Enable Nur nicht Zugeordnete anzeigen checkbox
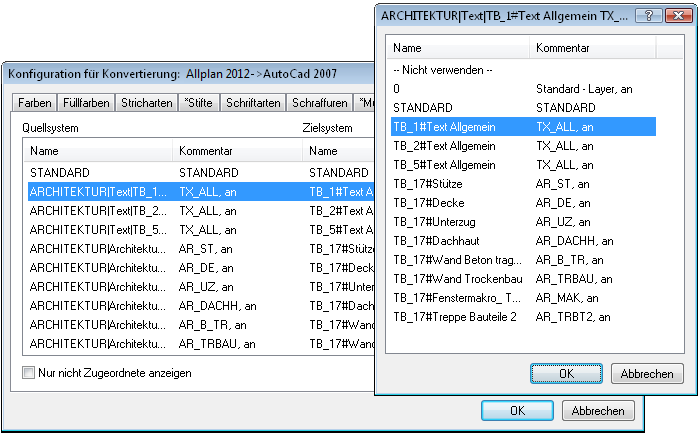This screenshot has height=433, width=698. 28,372
